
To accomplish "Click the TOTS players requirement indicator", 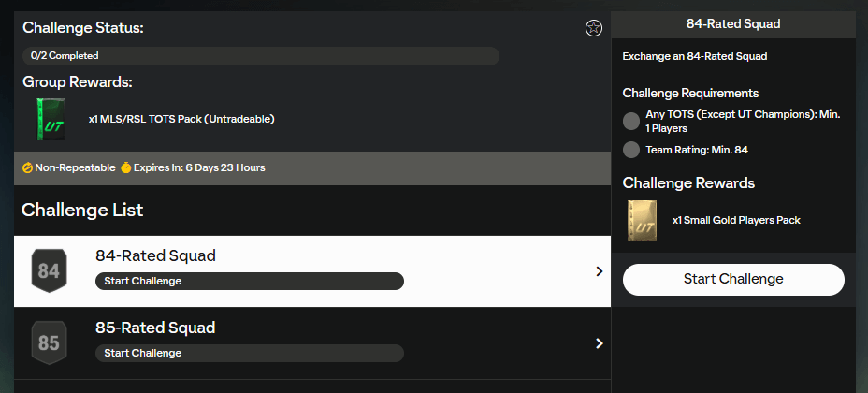I will (631, 121).
